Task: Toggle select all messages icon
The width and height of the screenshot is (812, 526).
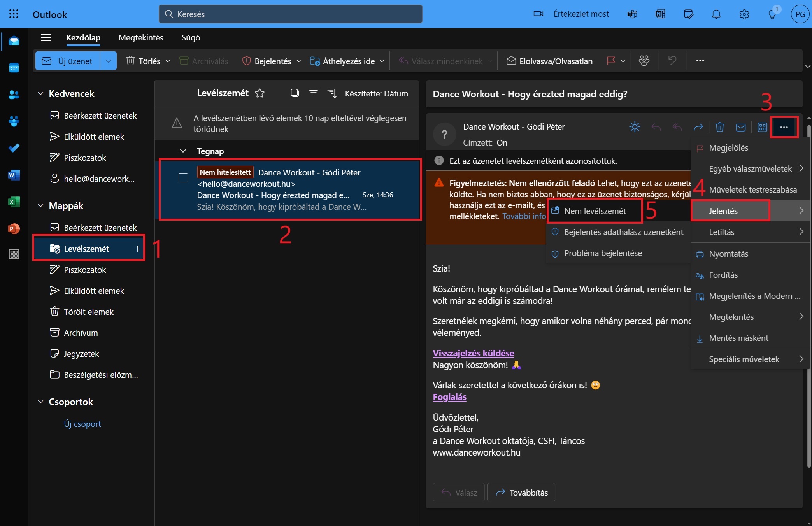Action: (295, 93)
